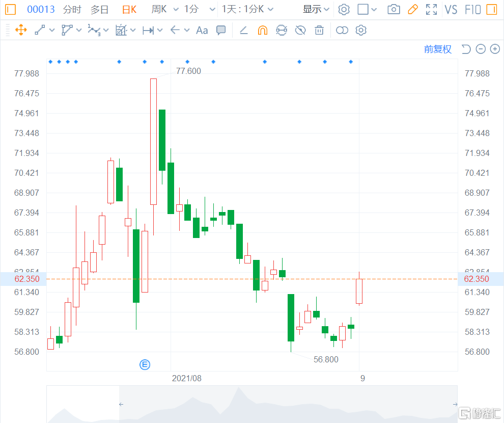
Task: Expand the 1分 interval dropdown arrow
Action: pyautogui.click(x=212, y=10)
